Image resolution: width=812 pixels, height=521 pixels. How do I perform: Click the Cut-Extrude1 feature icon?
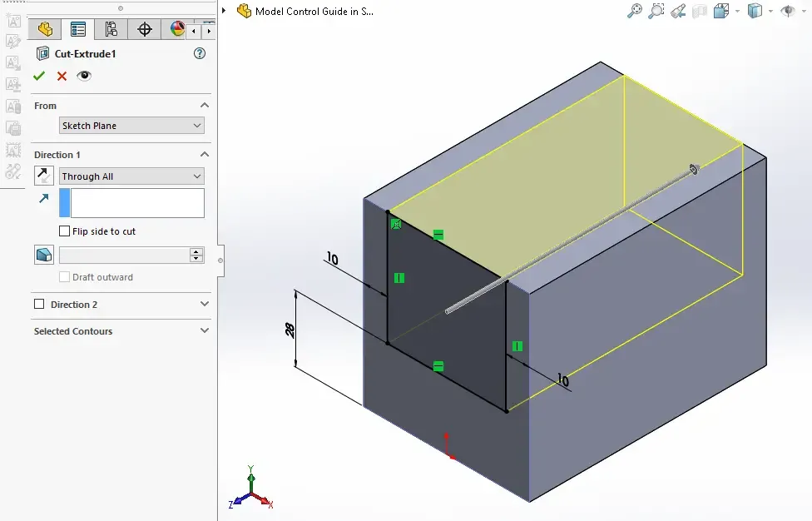42,53
